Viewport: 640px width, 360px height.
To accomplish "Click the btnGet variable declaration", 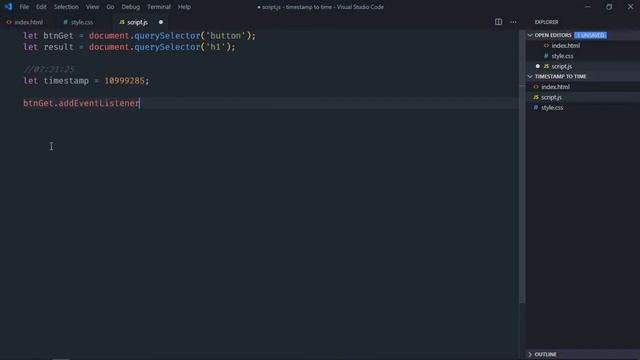I will click(58, 36).
